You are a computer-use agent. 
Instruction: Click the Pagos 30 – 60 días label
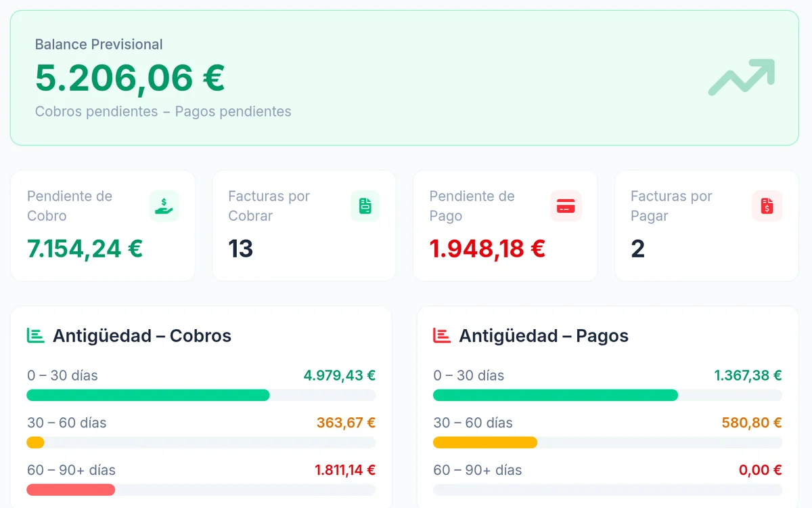pos(473,423)
